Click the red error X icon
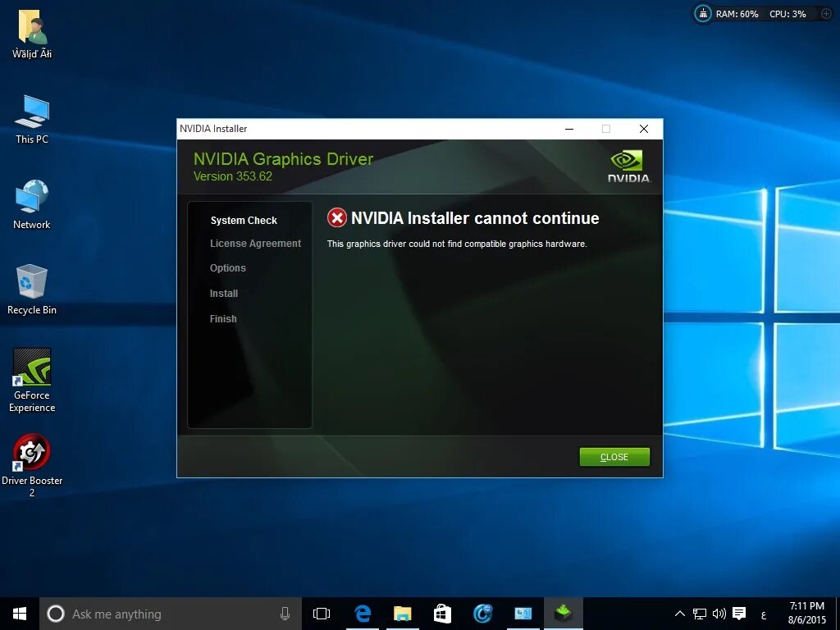Viewport: 840px width, 630px height. (337, 218)
